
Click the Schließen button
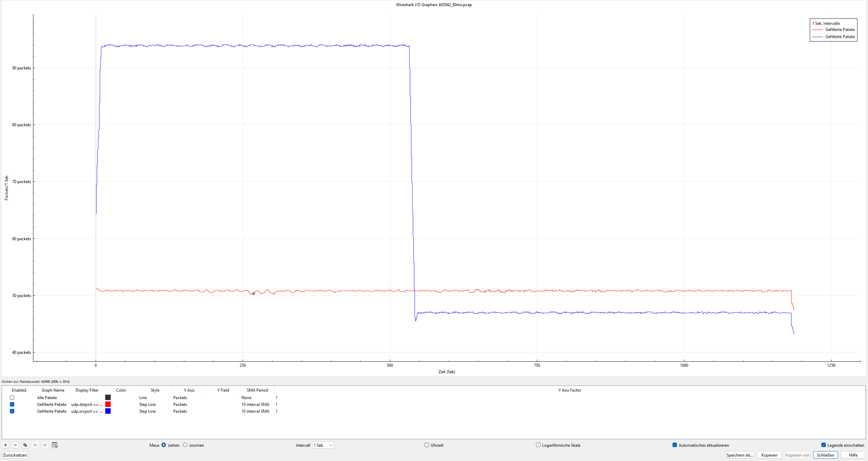825,455
